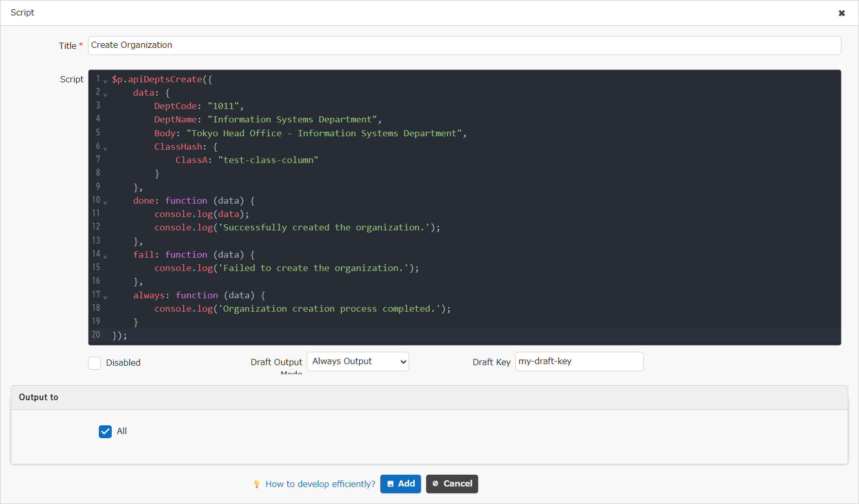
Task: Click the Output to section header
Action: [x=429, y=398]
